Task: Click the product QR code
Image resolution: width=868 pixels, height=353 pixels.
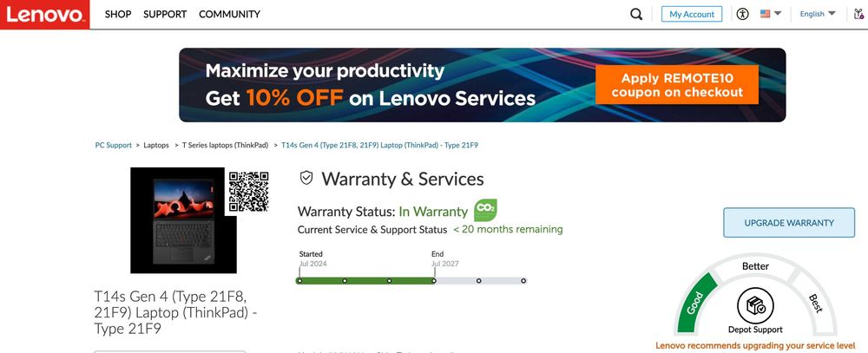Action: coord(248,192)
